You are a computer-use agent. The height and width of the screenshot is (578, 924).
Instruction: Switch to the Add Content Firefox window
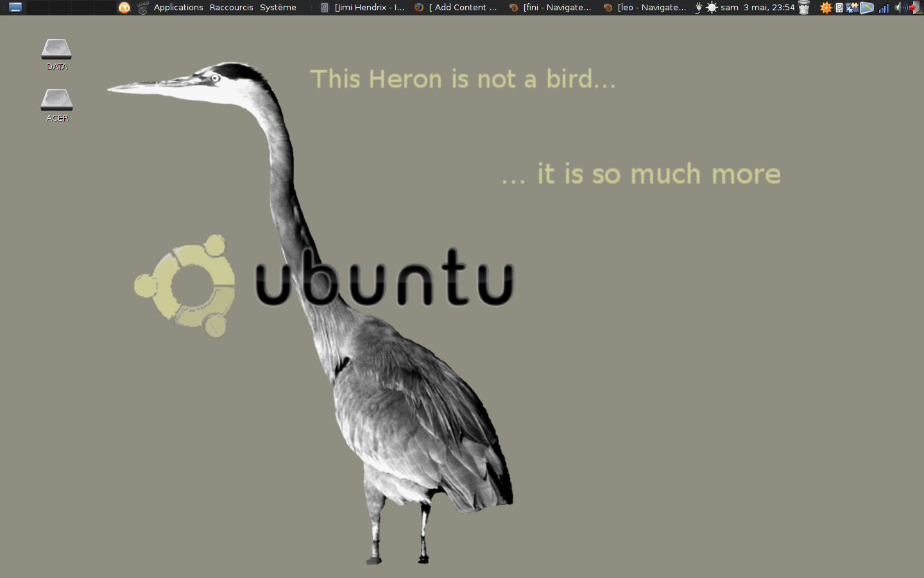[x=456, y=8]
